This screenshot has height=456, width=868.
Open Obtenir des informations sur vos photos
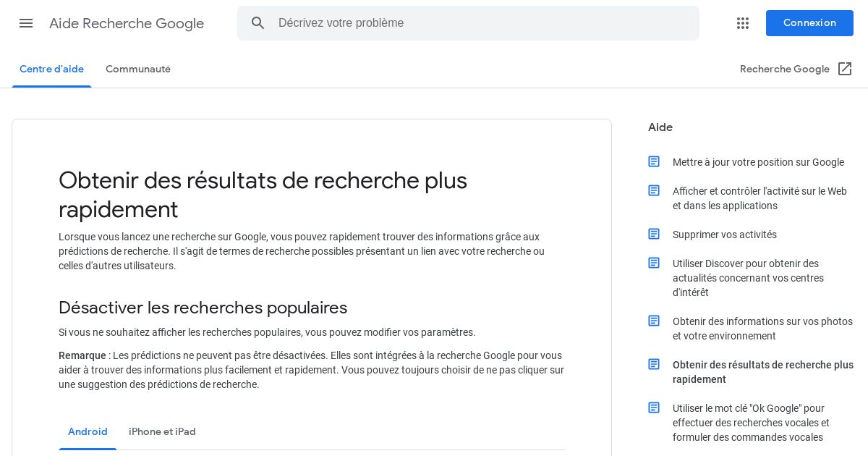click(x=762, y=329)
